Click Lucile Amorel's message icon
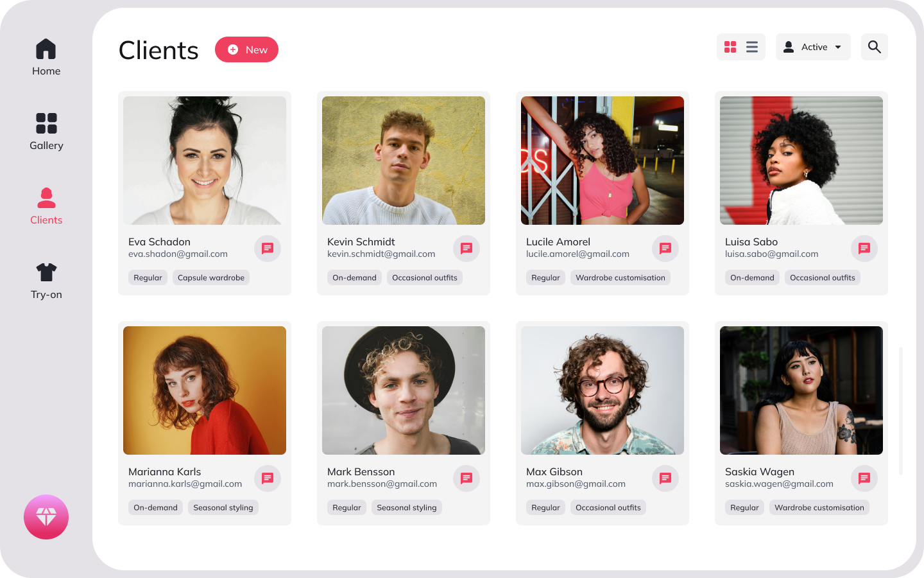 coord(665,249)
